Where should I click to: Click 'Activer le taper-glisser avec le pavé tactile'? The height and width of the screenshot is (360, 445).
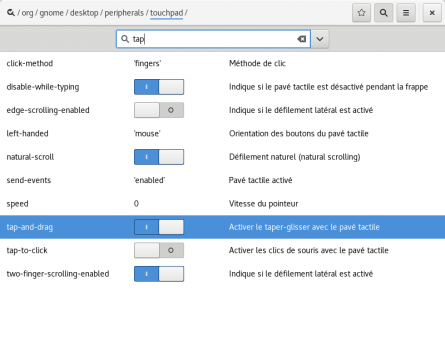pos(304,227)
